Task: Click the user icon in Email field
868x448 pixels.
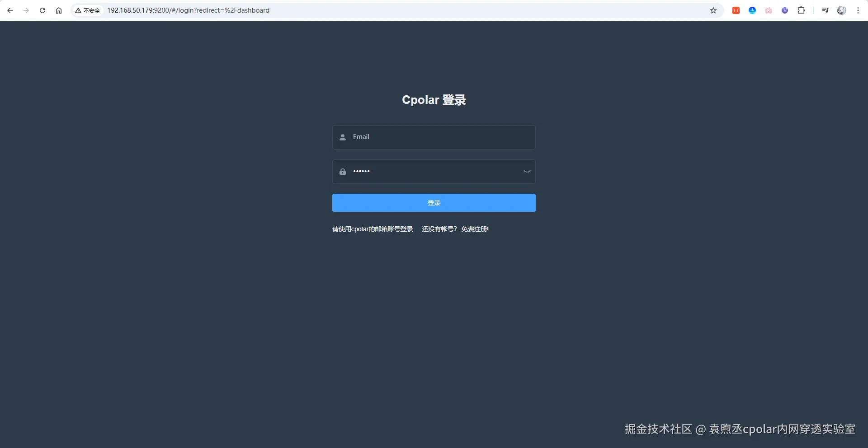Action: pyautogui.click(x=343, y=137)
